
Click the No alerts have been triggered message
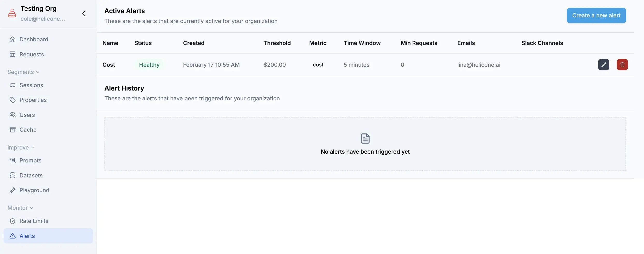click(365, 152)
